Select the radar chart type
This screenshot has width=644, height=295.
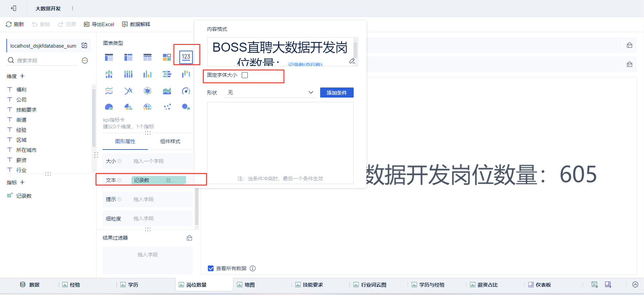coord(148,91)
